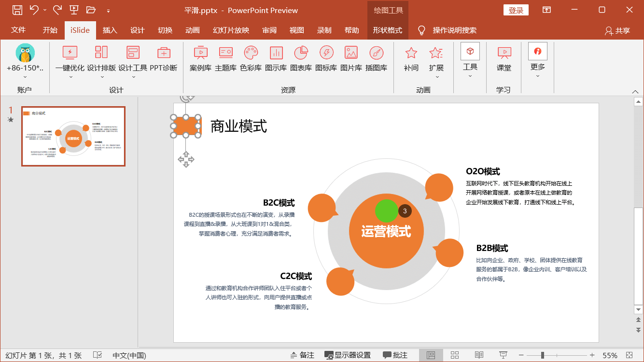The width and height of the screenshot is (644, 362).
Task: Start slideshow from beginning icon
Action: pyautogui.click(x=74, y=10)
